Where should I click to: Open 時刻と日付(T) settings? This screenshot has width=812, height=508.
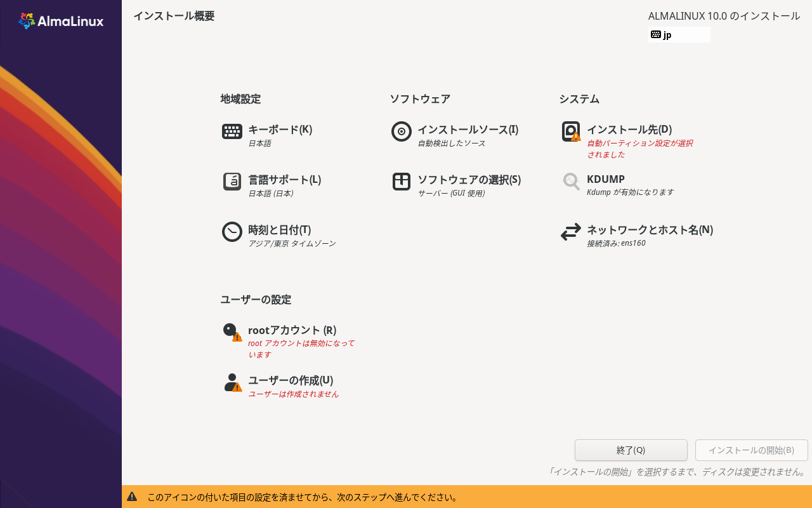[x=280, y=230]
